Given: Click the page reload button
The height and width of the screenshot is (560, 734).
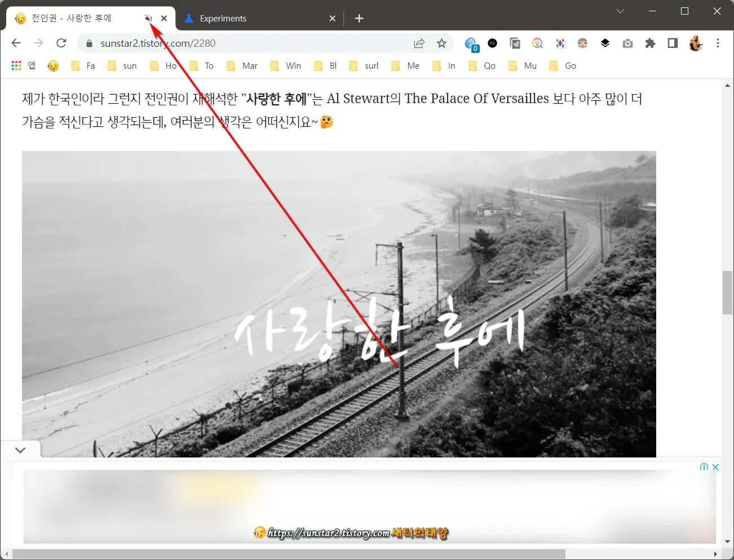Looking at the screenshot, I should coord(61,43).
